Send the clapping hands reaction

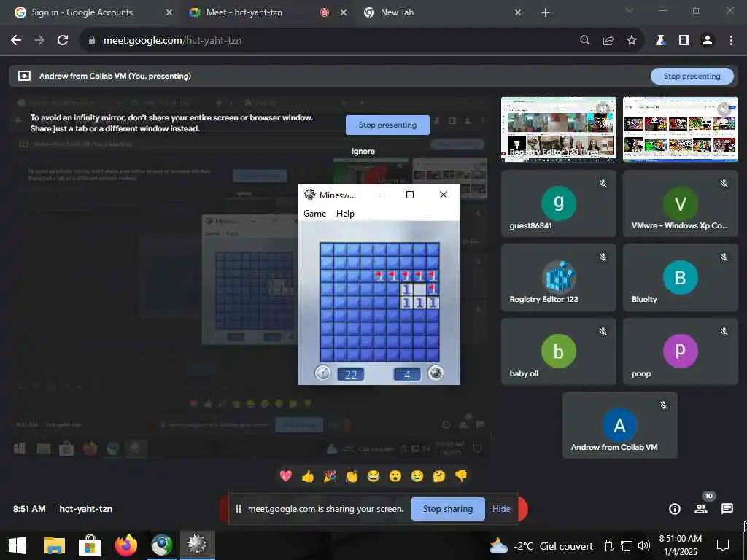[x=352, y=475]
